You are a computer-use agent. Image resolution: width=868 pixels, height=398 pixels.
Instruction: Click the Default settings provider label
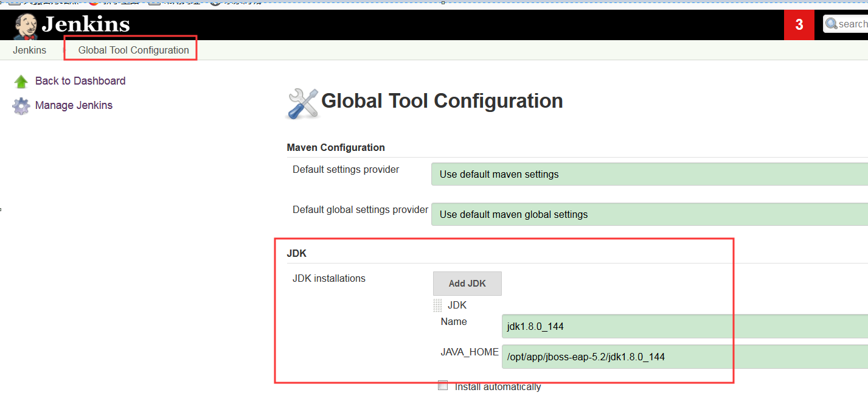point(345,169)
